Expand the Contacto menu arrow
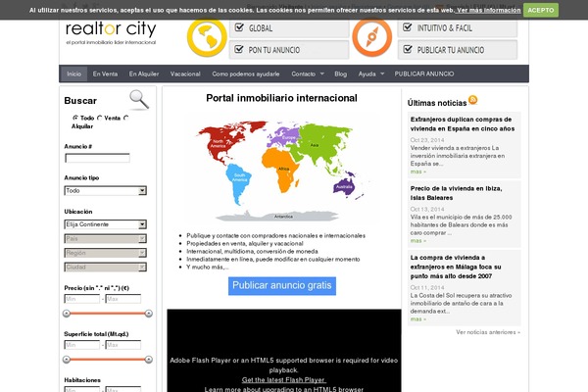Screen dimensions: 588x392 tap(321, 73)
